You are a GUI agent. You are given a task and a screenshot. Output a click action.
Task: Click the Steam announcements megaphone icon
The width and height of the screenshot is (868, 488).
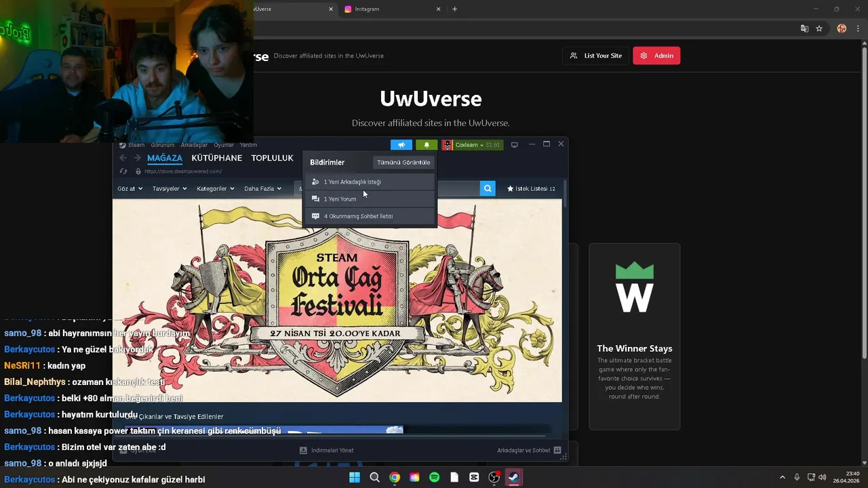pos(401,144)
